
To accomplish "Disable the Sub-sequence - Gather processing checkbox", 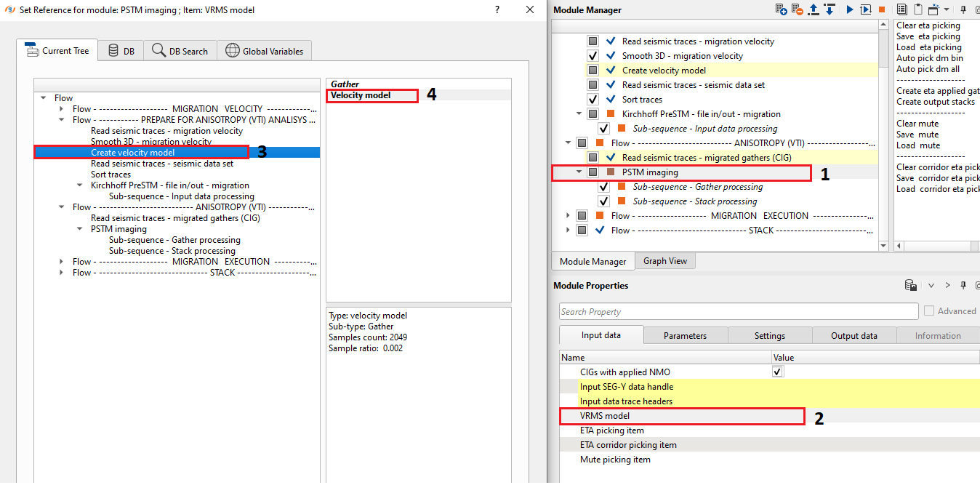I will pos(603,187).
